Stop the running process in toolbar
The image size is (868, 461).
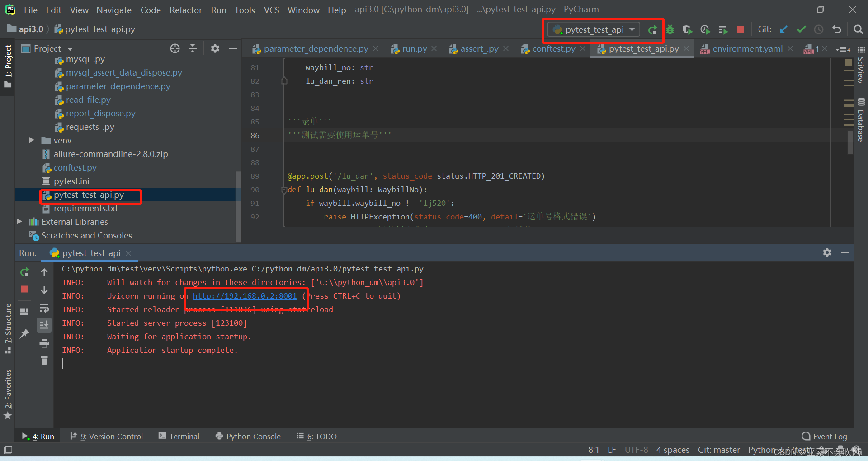[x=740, y=30]
